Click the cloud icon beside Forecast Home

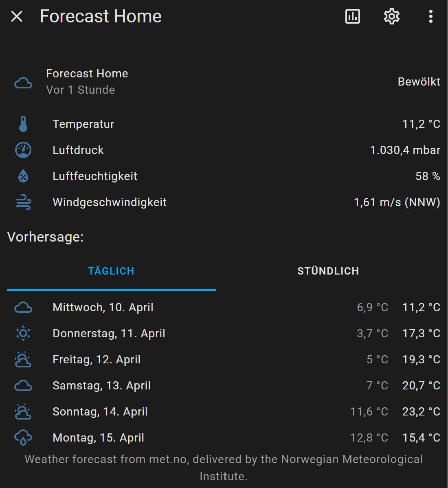click(23, 83)
